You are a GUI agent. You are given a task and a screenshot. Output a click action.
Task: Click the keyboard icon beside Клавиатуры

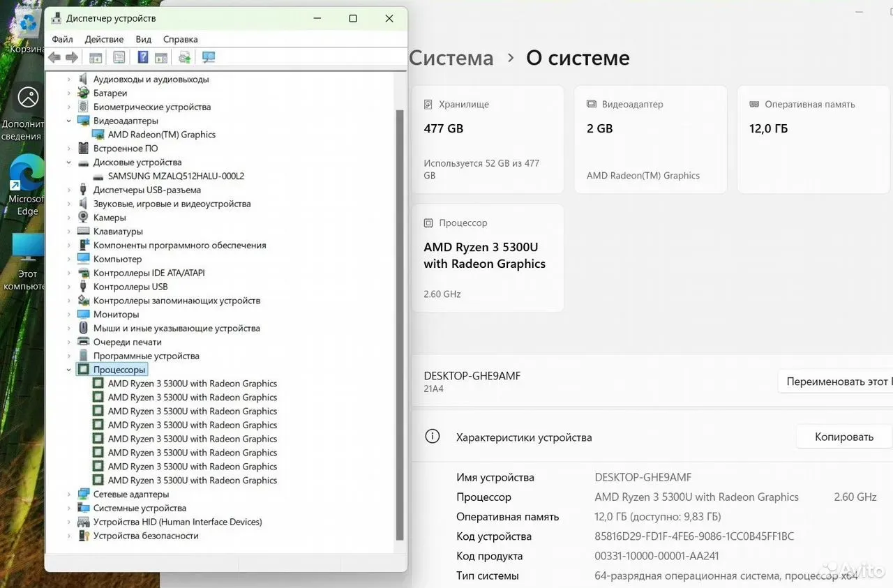point(84,232)
